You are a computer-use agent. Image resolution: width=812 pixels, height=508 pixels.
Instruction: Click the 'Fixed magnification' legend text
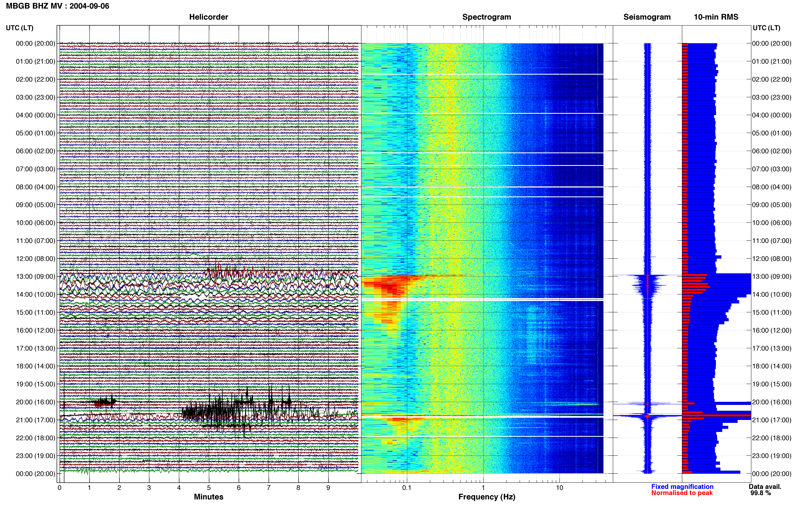(x=682, y=487)
